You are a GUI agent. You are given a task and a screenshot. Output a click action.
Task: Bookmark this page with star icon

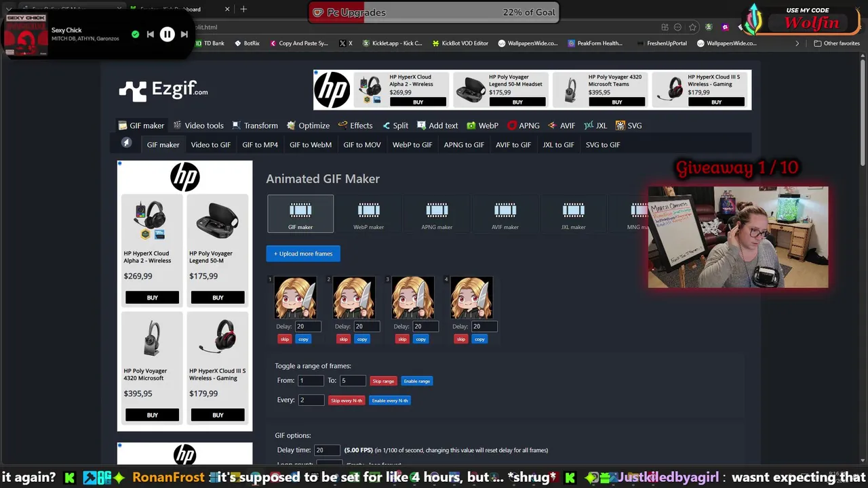tap(692, 27)
